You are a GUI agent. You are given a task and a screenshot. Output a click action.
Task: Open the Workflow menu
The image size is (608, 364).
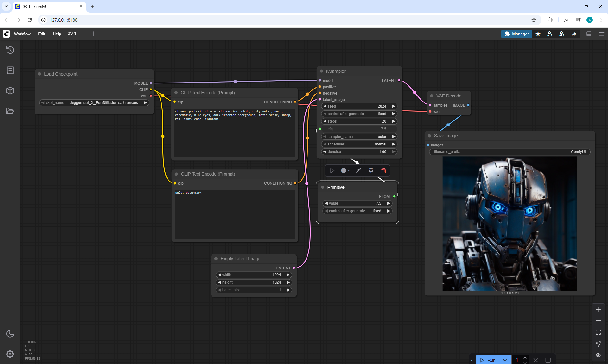(22, 34)
